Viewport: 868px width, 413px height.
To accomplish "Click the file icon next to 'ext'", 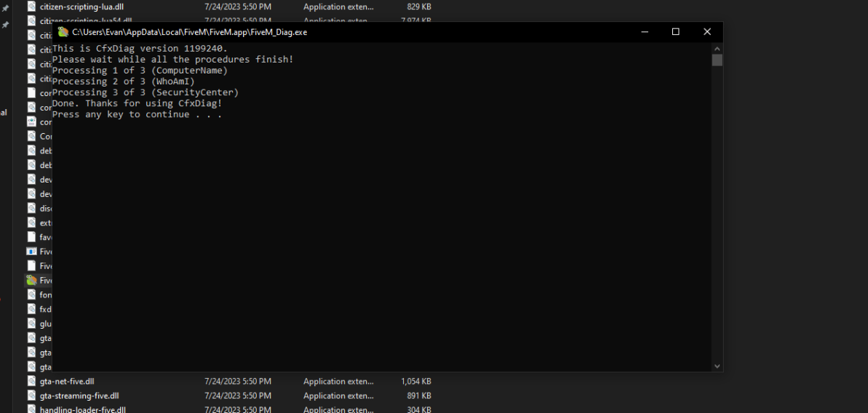I will coord(31,222).
